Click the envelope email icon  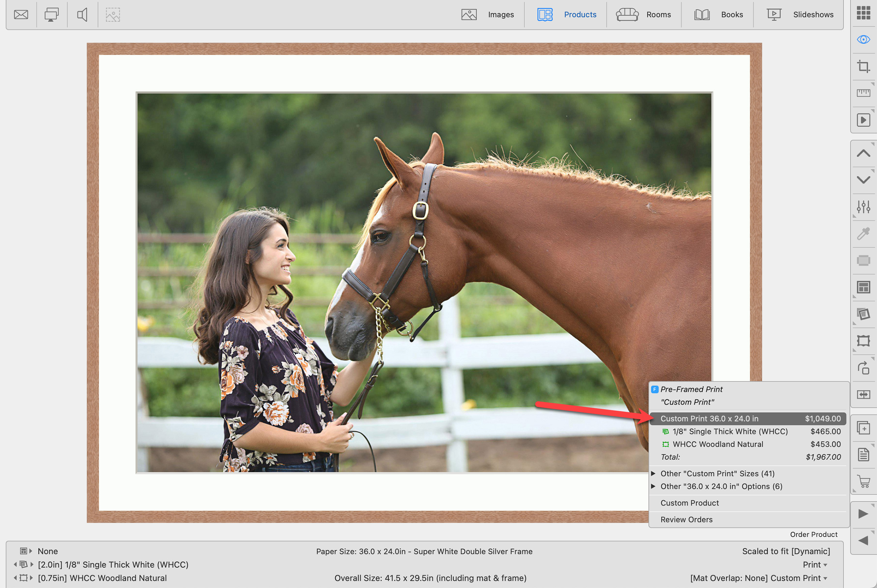tap(21, 15)
